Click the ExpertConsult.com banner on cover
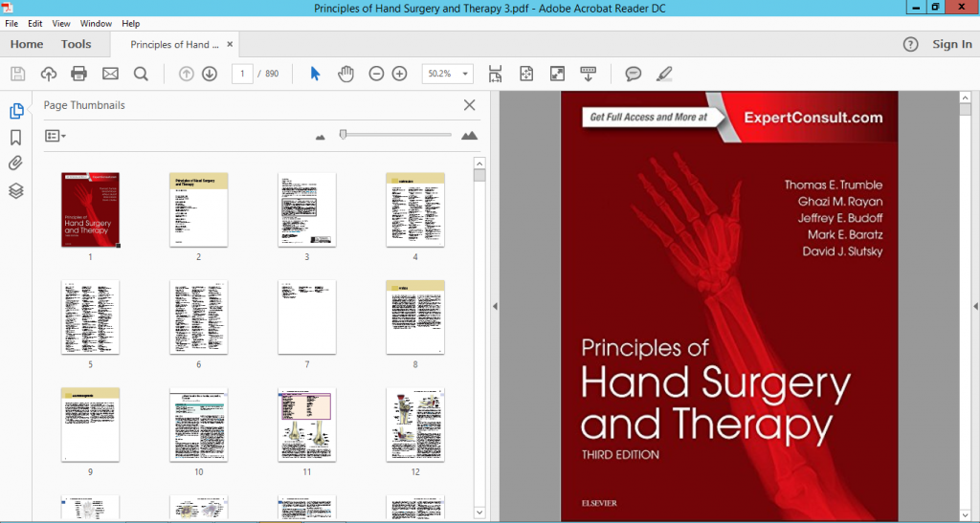This screenshot has height=523, width=980. pos(813,118)
